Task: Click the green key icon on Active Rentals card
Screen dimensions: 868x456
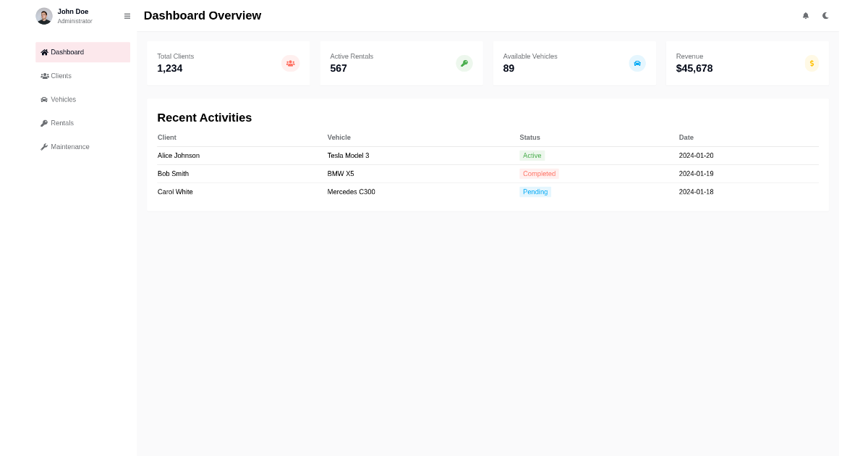Action: point(464,63)
